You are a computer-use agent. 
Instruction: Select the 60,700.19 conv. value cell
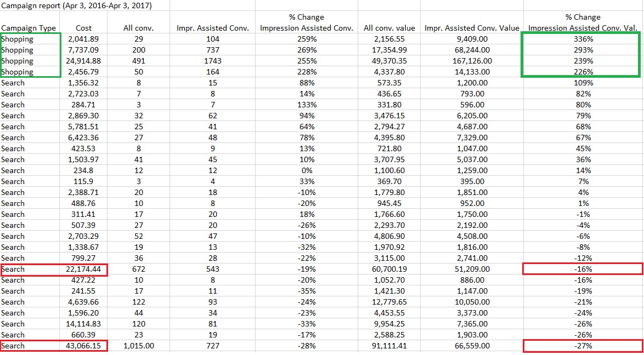[x=389, y=269]
